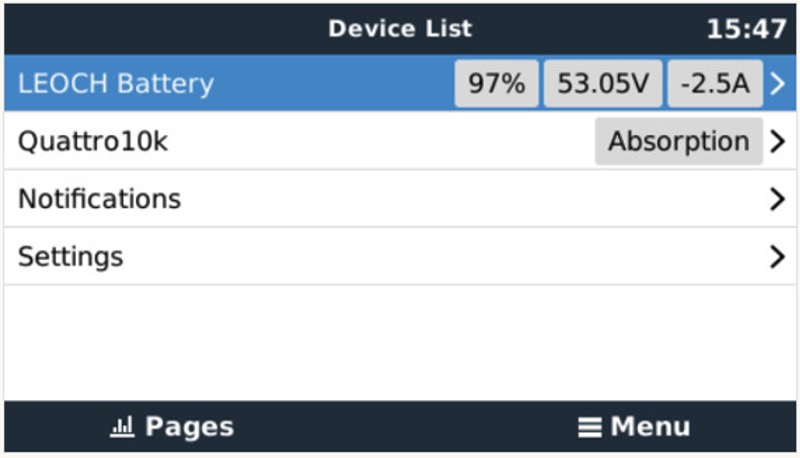Click the 15:47 clock in header
The image size is (800, 458).
pos(746,28)
